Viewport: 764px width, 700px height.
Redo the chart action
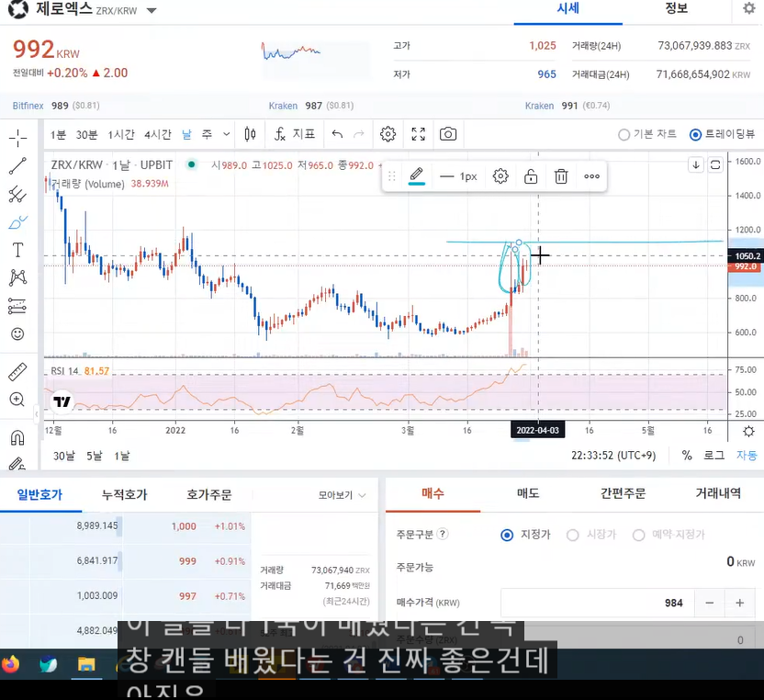coord(359,134)
